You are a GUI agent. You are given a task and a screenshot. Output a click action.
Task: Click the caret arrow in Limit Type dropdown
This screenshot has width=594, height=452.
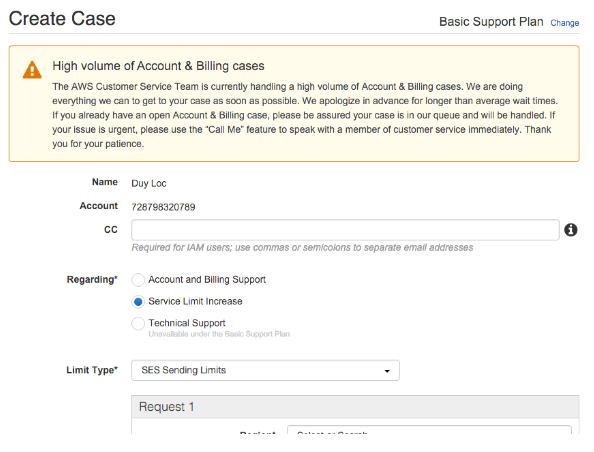pyautogui.click(x=387, y=371)
